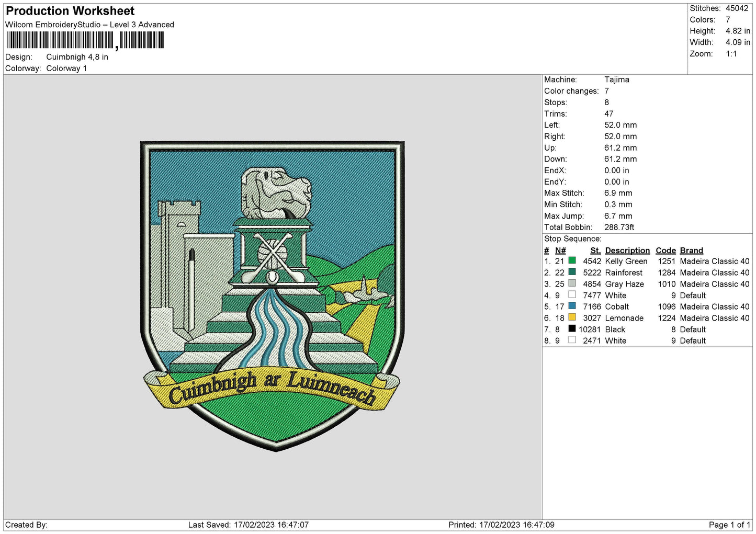Click the Rainforest color swatch

pyautogui.click(x=572, y=272)
